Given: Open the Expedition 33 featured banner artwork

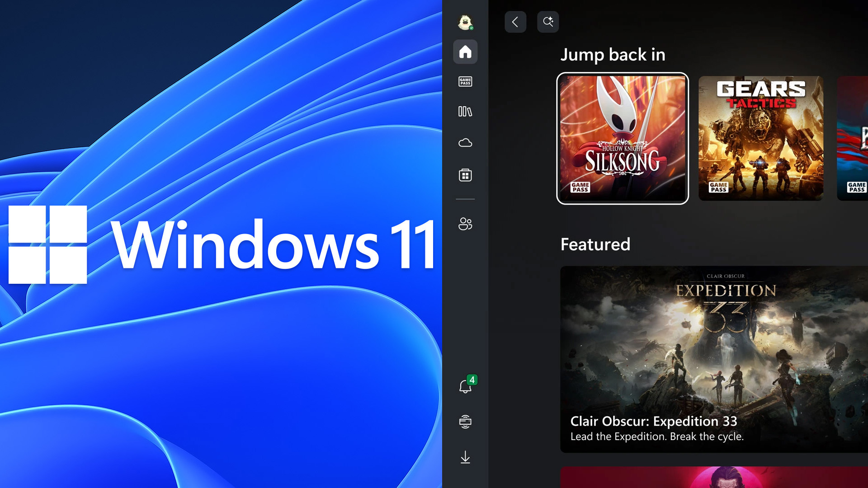Looking at the screenshot, I should (x=714, y=343).
